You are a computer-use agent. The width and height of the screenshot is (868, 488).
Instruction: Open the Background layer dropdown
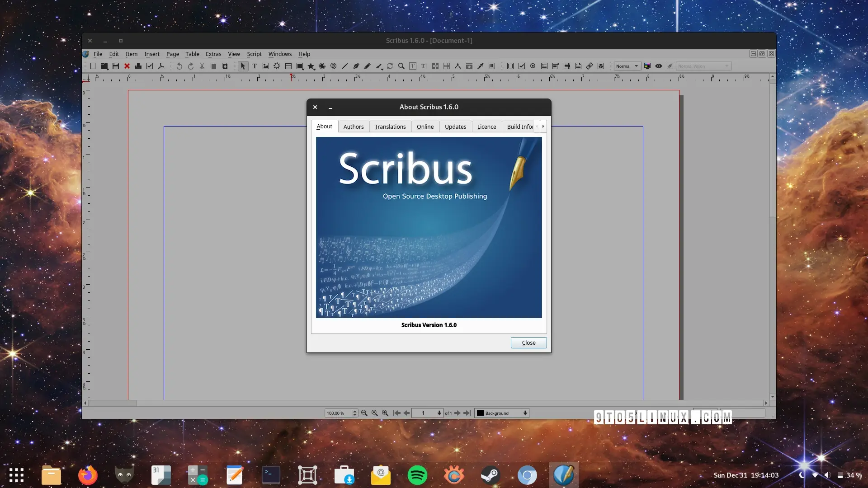(502, 413)
